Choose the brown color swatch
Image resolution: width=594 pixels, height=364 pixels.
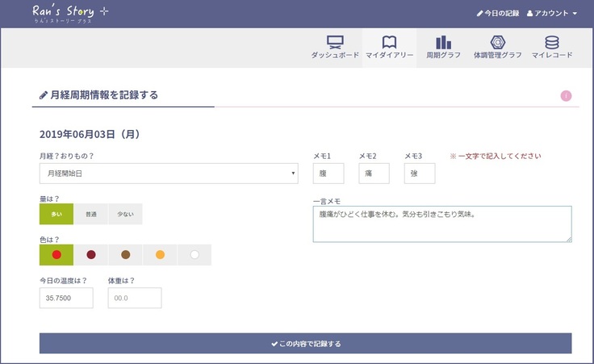pyautogui.click(x=125, y=255)
